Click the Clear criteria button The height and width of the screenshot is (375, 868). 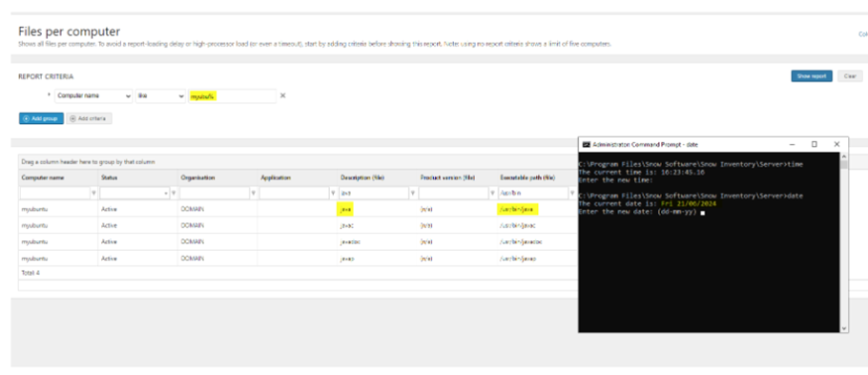pyautogui.click(x=850, y=76)
